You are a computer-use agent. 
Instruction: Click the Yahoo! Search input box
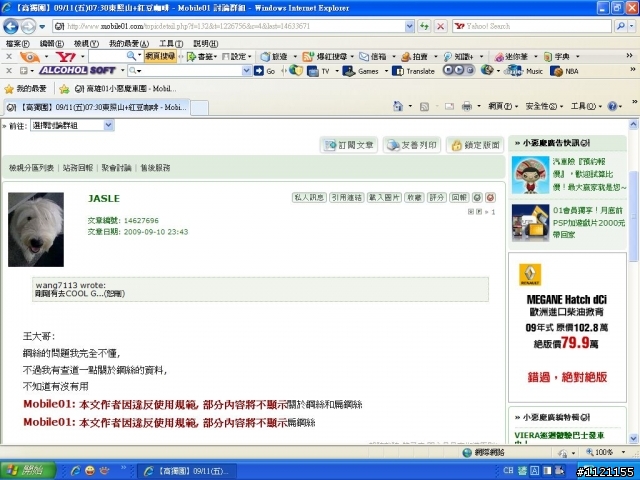[532, 26]
